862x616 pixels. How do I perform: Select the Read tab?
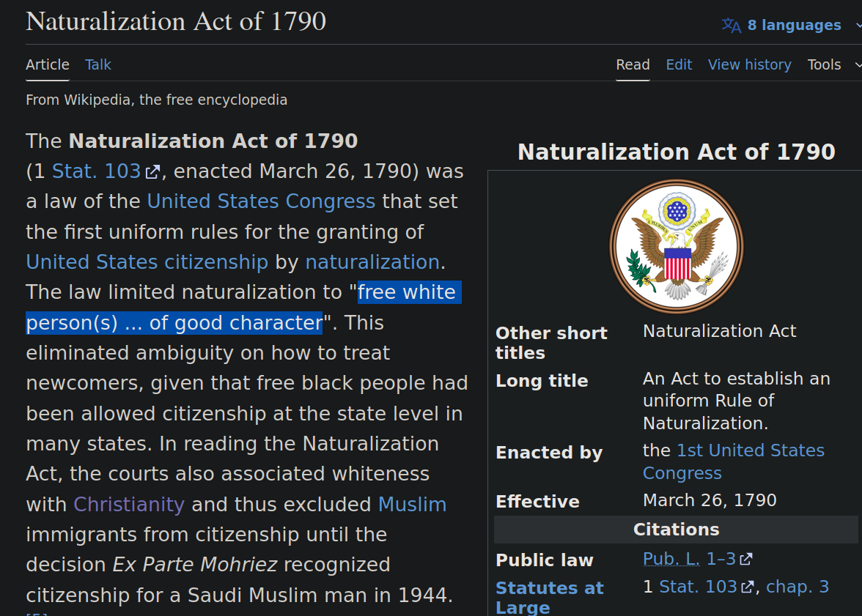633,65
